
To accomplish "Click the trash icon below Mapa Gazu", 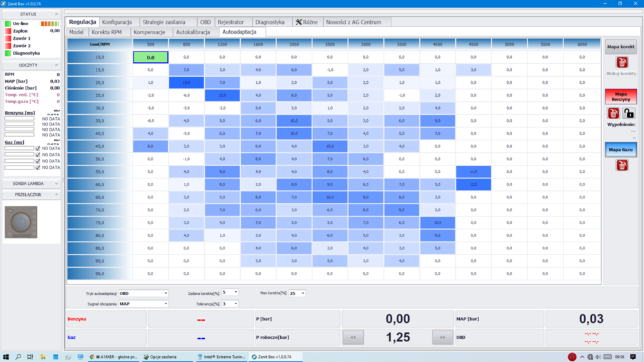I will (x=621, y=166).
